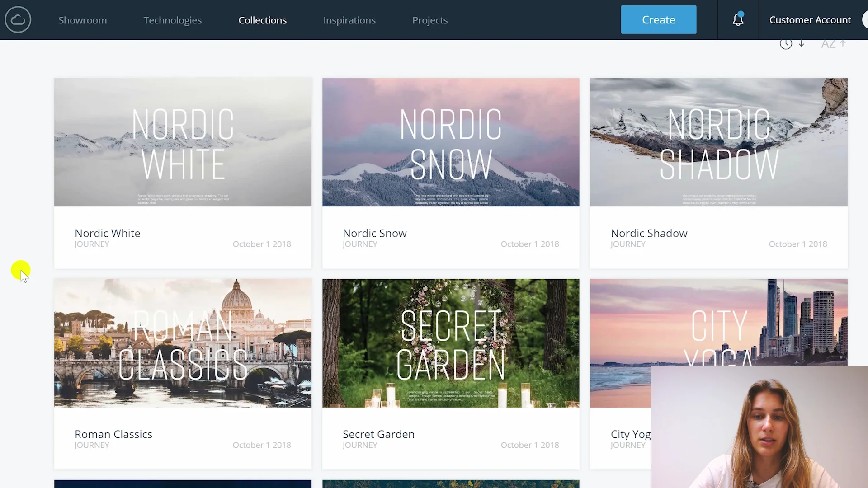Open the Inspirations navigation tab
868x488 pixels.
[349, 20]
